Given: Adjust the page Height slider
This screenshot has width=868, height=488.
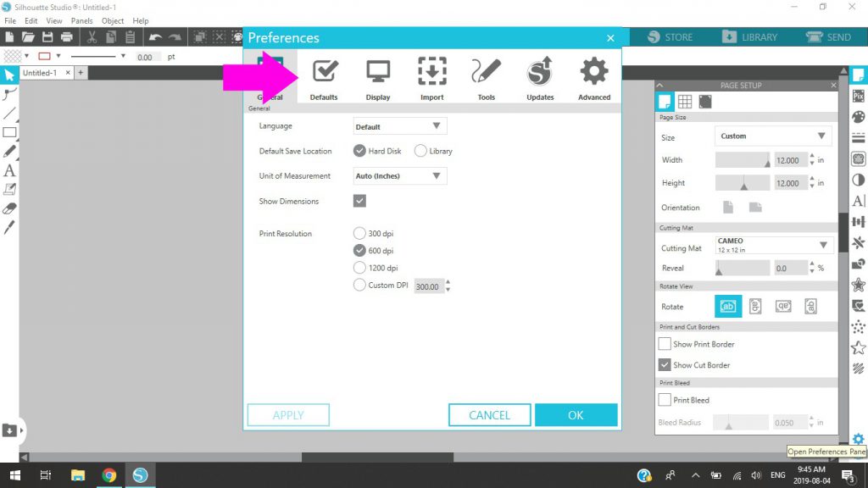Looking at the screenshot, I should [x=743, y=183].
